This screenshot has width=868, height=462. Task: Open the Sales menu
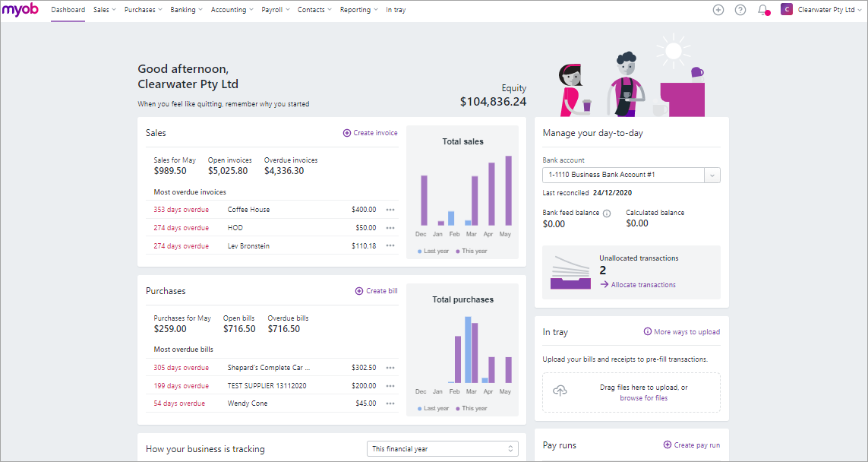point(105,10)
